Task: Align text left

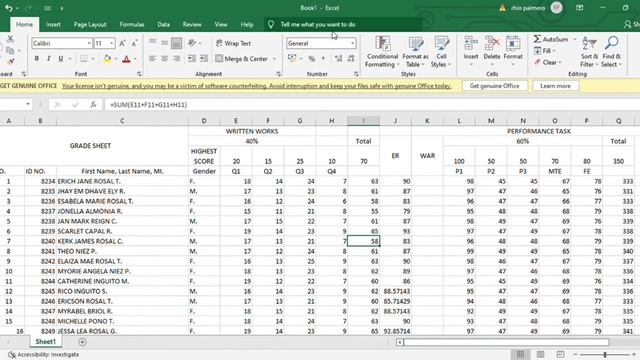Action: point(153,59)
